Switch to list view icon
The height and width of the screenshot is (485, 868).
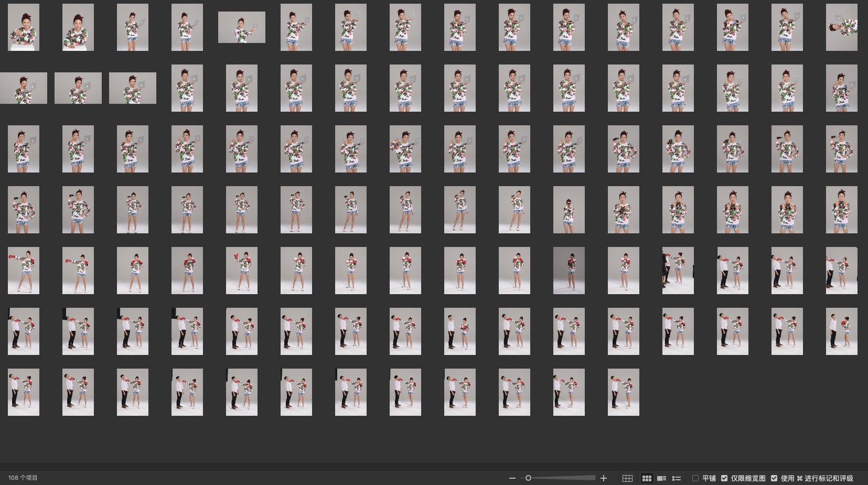pos(677,478)
